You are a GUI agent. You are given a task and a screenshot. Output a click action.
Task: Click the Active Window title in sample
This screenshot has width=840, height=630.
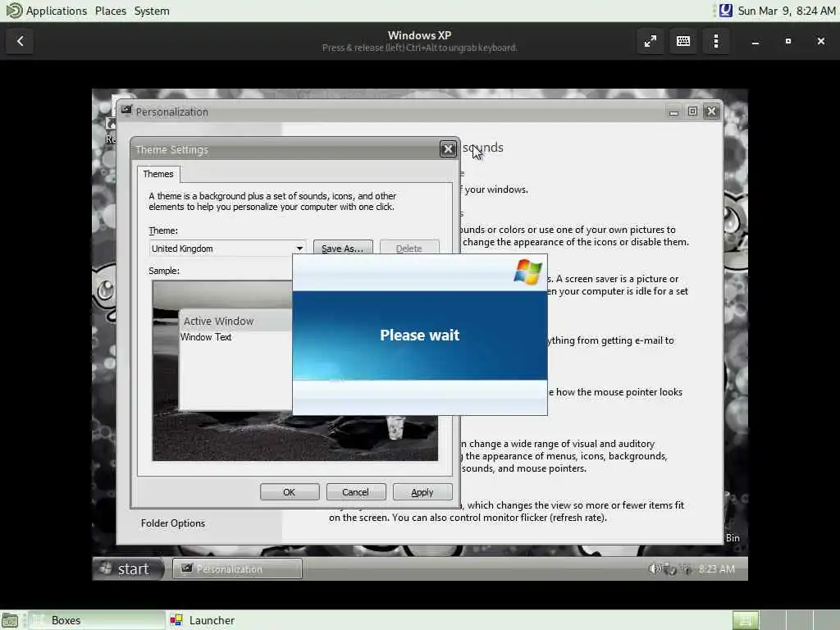[218, 321]
